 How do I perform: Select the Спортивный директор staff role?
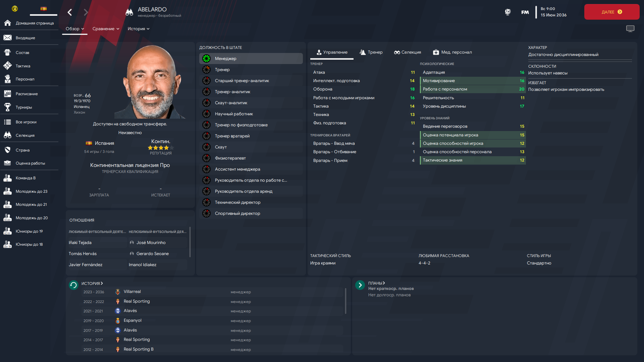pos(251,213)
